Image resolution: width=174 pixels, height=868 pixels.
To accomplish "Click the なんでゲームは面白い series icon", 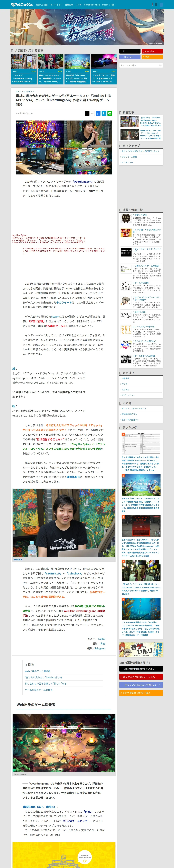I will pyautogui.click(x=126, y=344).
